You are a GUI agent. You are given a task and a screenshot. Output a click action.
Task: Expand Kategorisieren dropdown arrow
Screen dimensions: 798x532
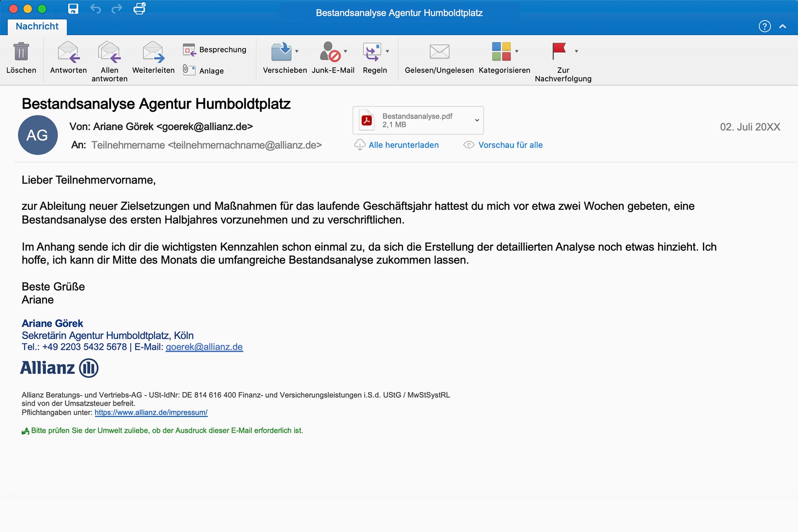[x=517, y=52]
